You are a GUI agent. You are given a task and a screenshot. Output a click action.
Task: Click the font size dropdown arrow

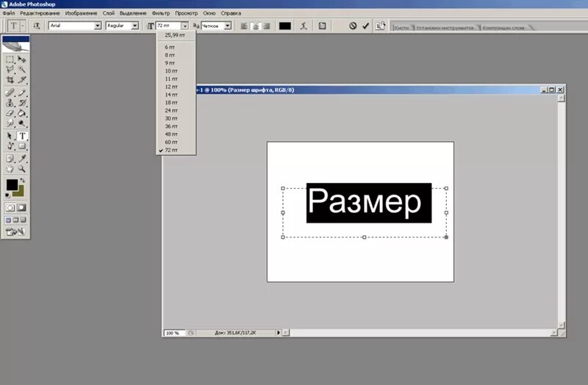click(x=185, y=26)
